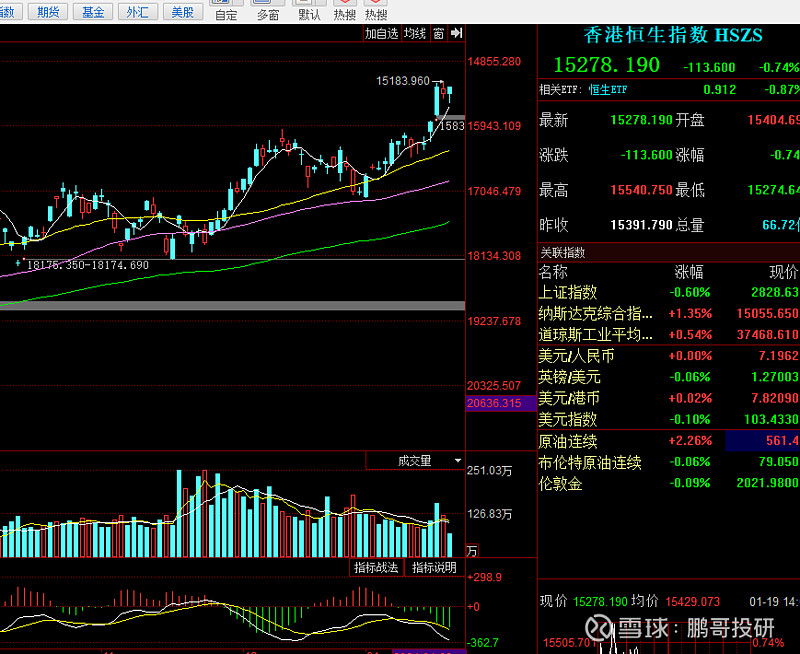Select the 纳斯达克综合指... row
The image size is (800, 654).
point(668,313)
